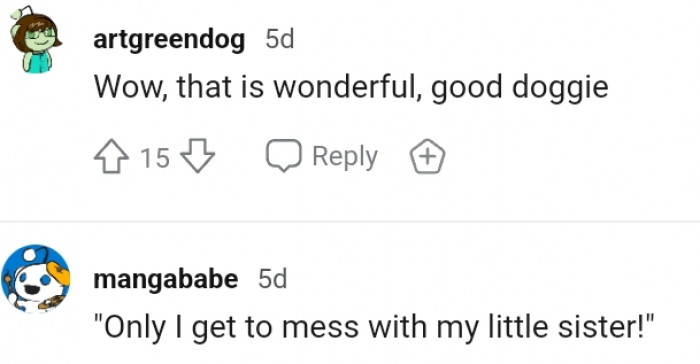Open artgreendog's green avatar

tap(35, 40)
